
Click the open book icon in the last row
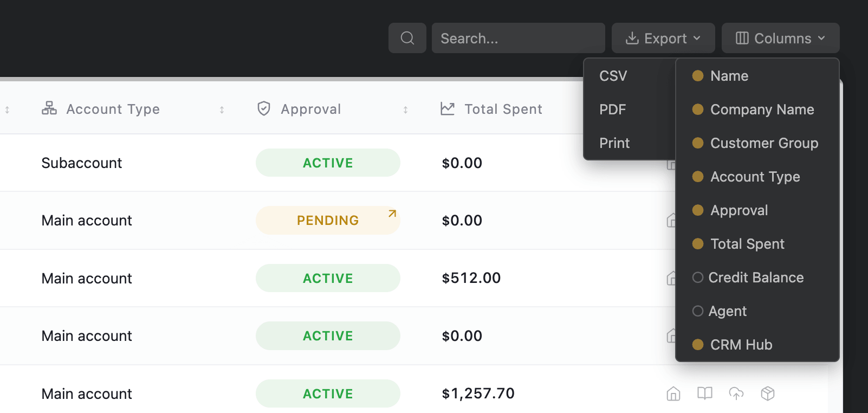coord(704,393)
